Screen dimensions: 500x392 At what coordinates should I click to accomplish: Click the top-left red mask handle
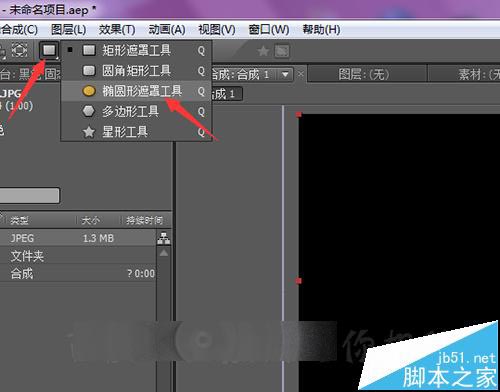click(299, 115)
